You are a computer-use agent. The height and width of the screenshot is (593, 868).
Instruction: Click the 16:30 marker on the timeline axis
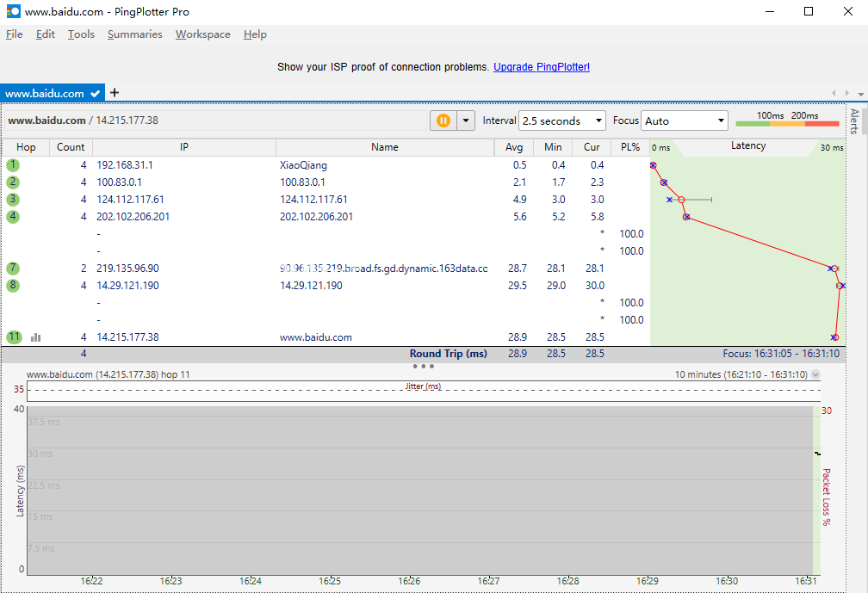727,581
